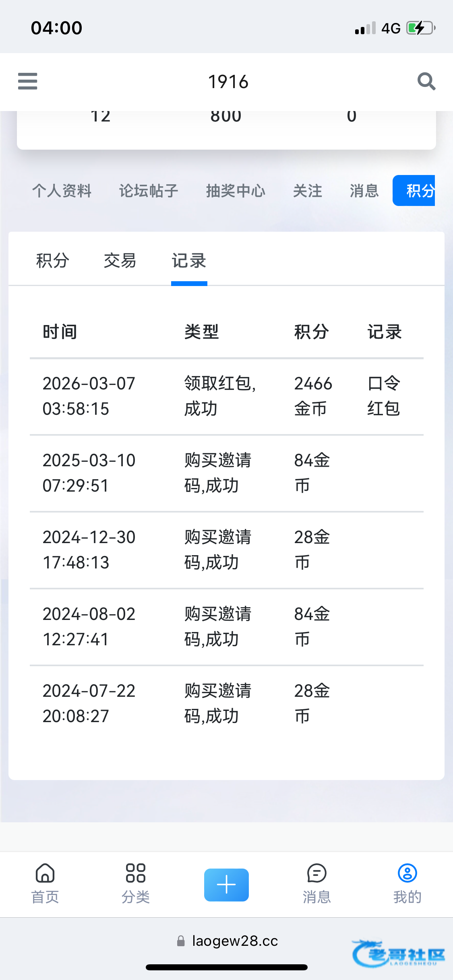
Task: Open the hamburger menu icon
Action: coord(27,81)
